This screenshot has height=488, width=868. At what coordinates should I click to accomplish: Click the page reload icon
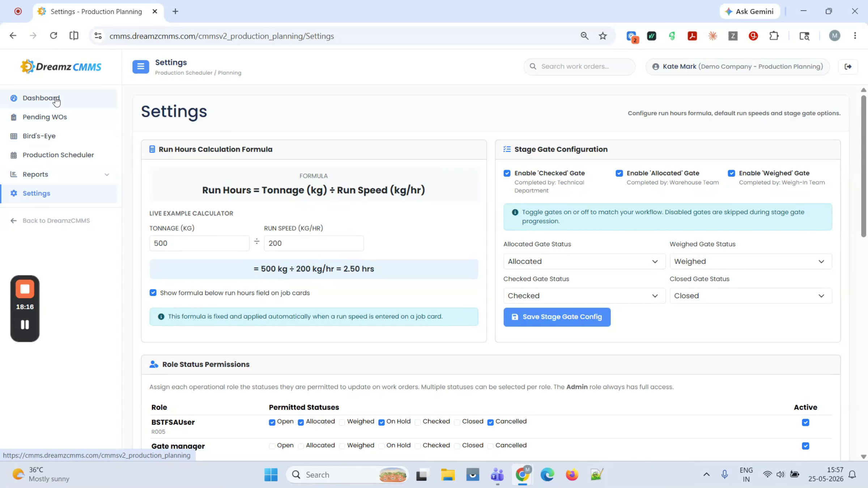pos(54,36)
